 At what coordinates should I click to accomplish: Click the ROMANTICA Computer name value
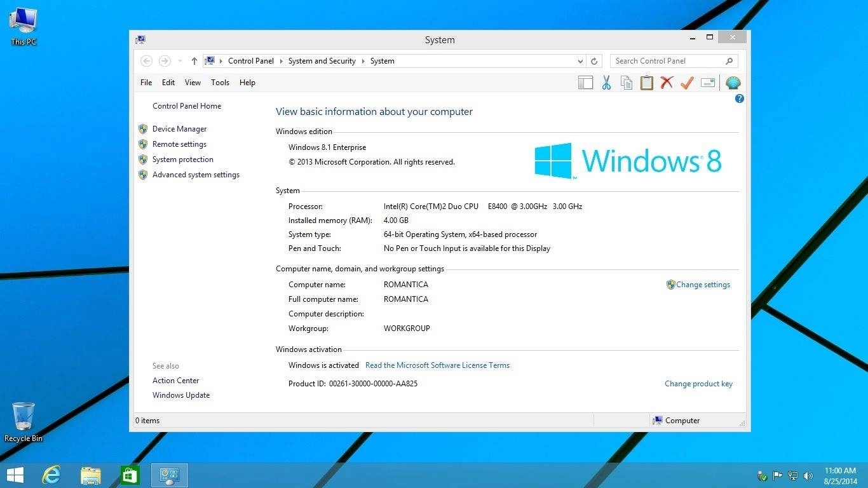[x=406, y=285]
